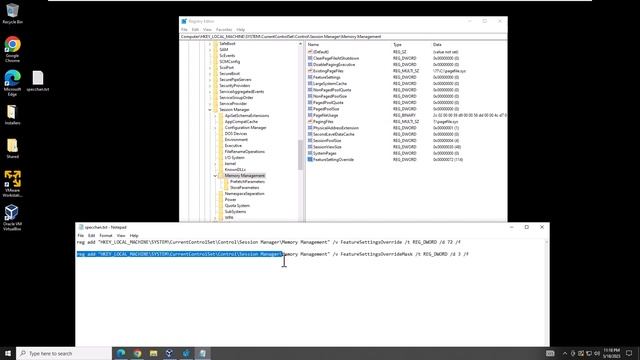Open the Installers folder on the desktop
The height and width of the screenshot is (360, 640).
(12, 115)
